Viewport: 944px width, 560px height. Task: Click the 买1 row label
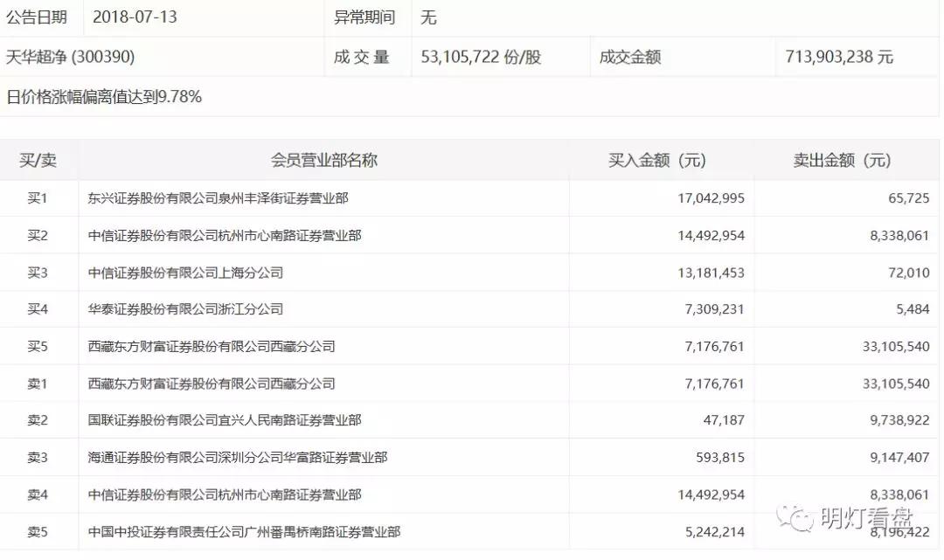(38, 198)
